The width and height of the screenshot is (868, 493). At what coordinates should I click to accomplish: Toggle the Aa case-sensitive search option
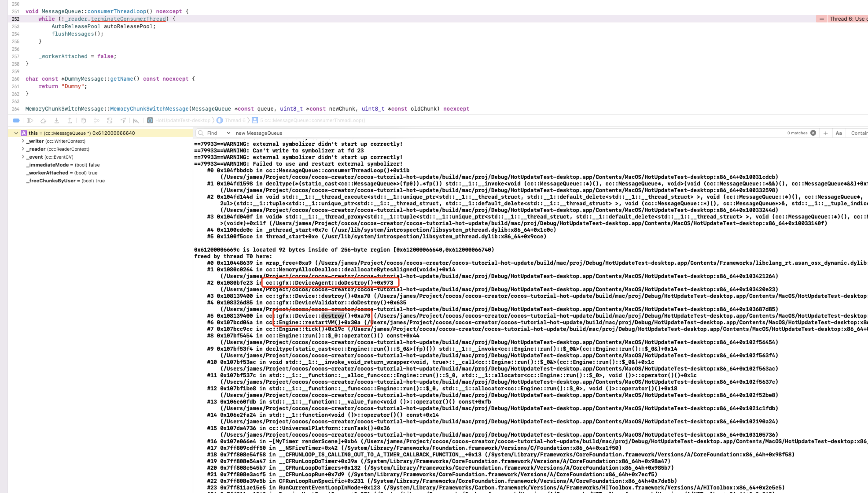point(839,133)
